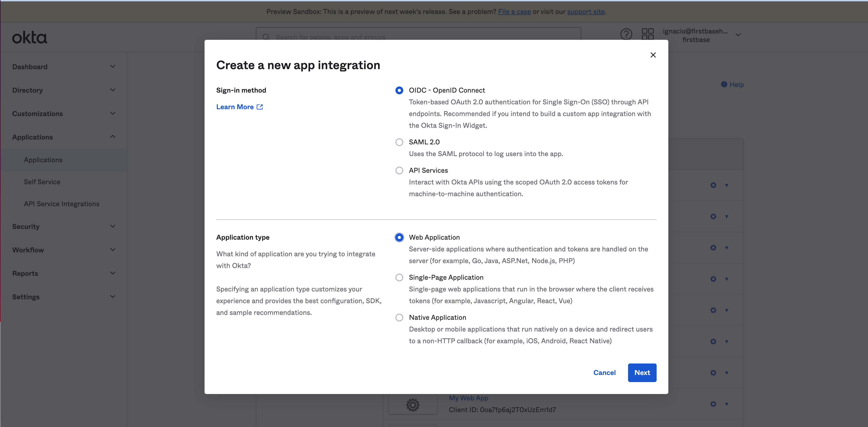
Task: Click the OIDC - OpenID Connect label
Action: coord(447,90)
